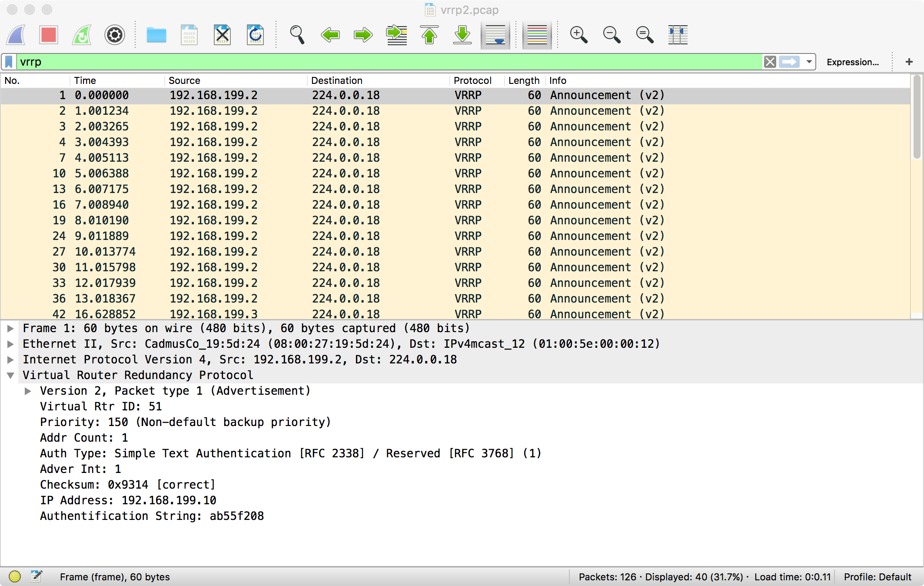Open capture options gear icon
The height and width of the screenshot is (586, 924).
(115, 35)
